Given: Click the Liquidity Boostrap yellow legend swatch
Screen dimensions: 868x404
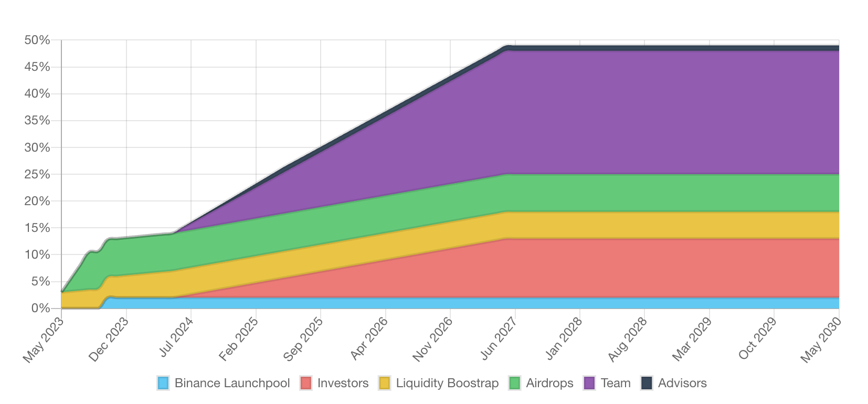Looking at the screenshot, I should (385, 383).
